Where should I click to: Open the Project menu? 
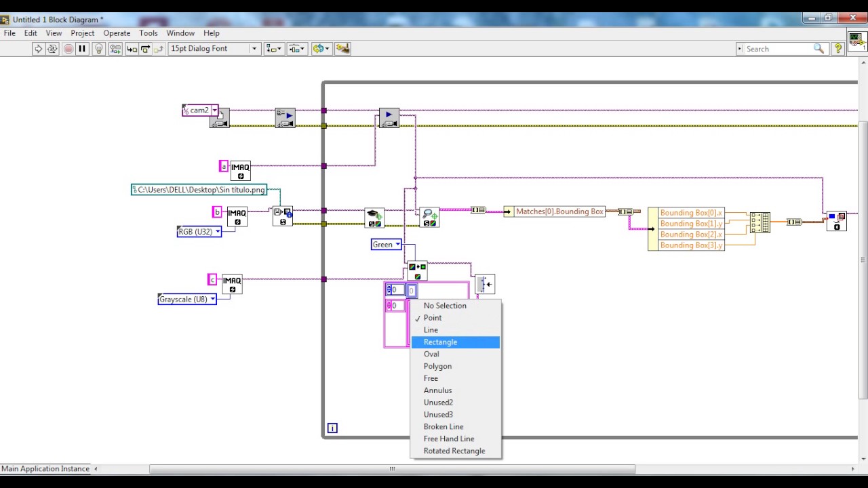coord(83,33)
